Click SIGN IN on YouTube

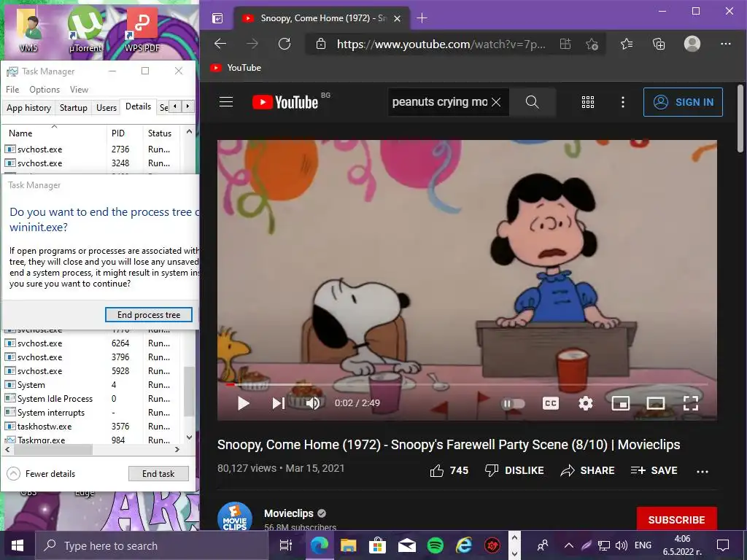(x=683, y=102)
